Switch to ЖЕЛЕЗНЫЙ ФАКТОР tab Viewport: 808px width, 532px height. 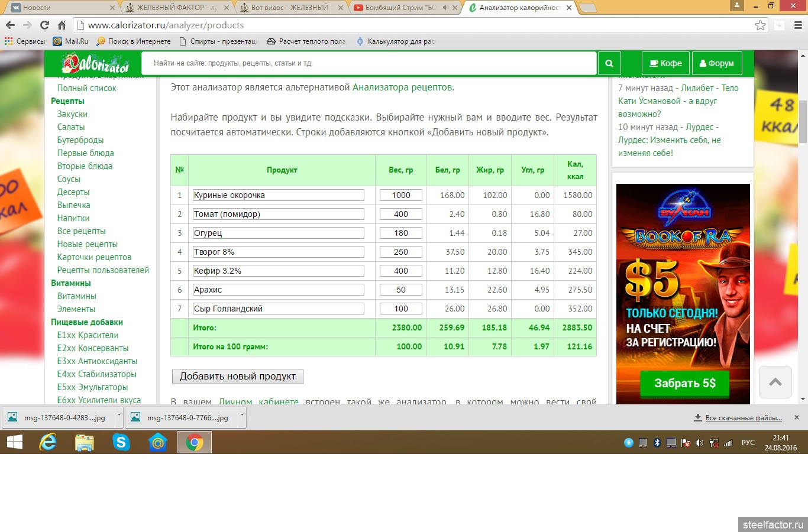tap(177, 8)
